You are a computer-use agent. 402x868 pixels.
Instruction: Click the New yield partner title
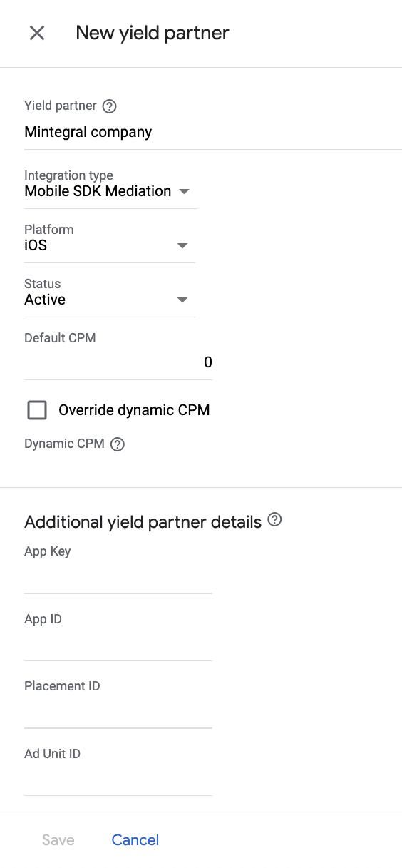click(153, 33)
